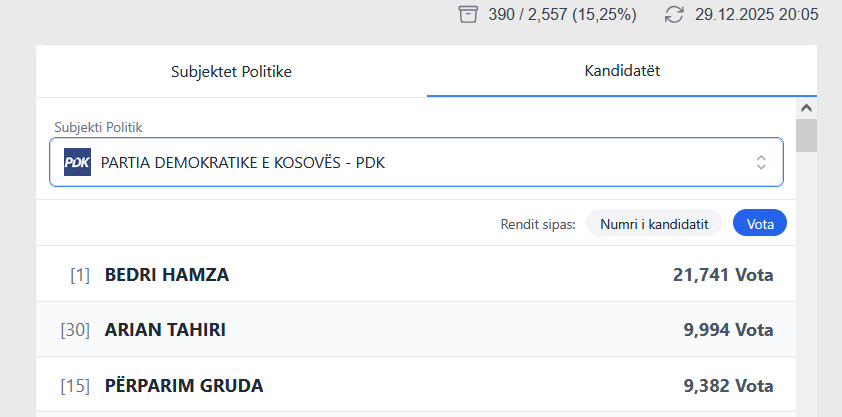
Task: Select the Kandidatët tab
Action: coord(622,71)
